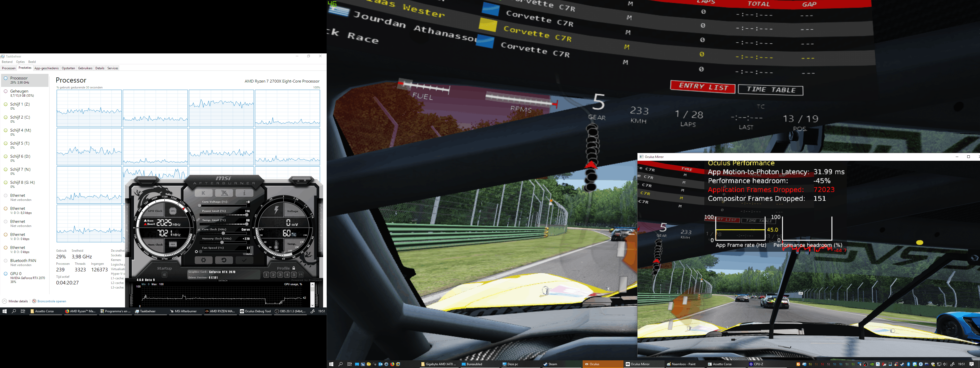
Task: Switch to App-geschiedenis tab
Action: tap(46, 68)
